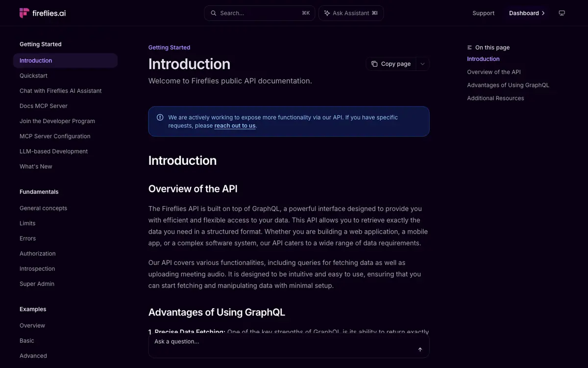The width and height of the screenshot is (588, 368).
Task: Click the Overview of the API heading
Action: [193, 189]
